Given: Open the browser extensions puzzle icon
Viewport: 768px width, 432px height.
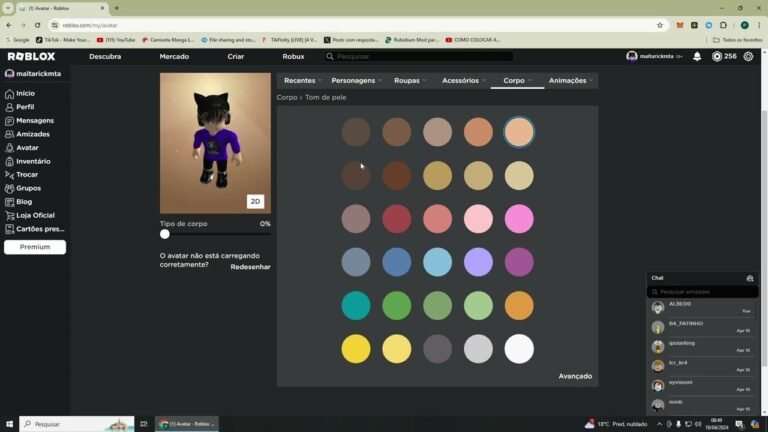Looking at the screenshot, I should [x=723, y=25].
